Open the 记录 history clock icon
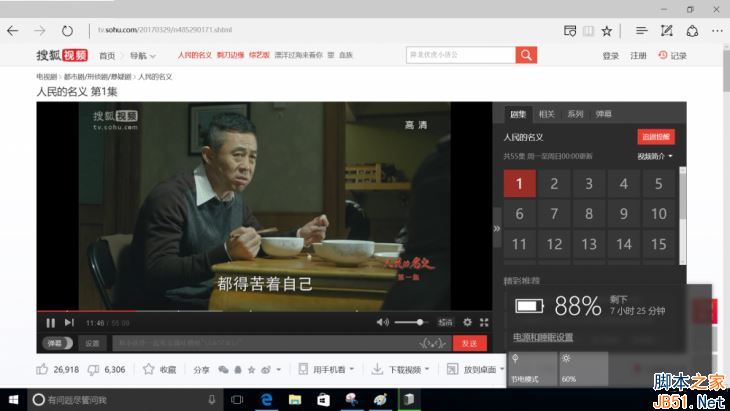 pyautogui.click(x=663, y=55)
